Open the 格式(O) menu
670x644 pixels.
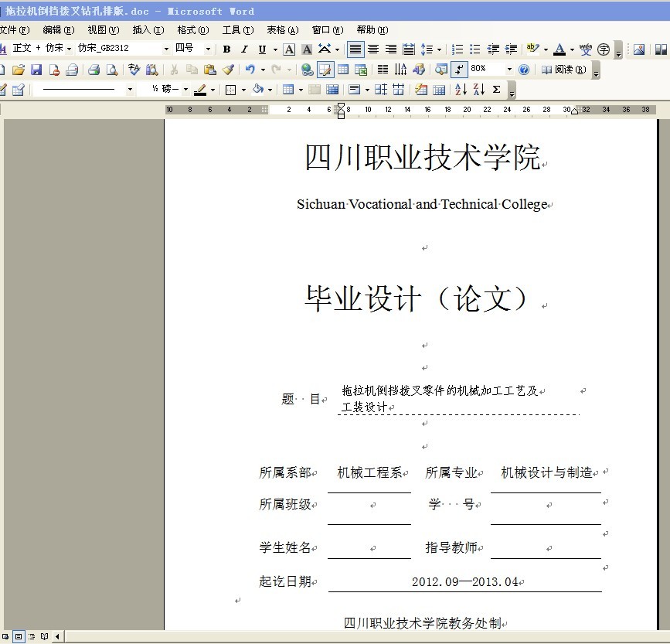pyautogui.click(x=193, y=30)
